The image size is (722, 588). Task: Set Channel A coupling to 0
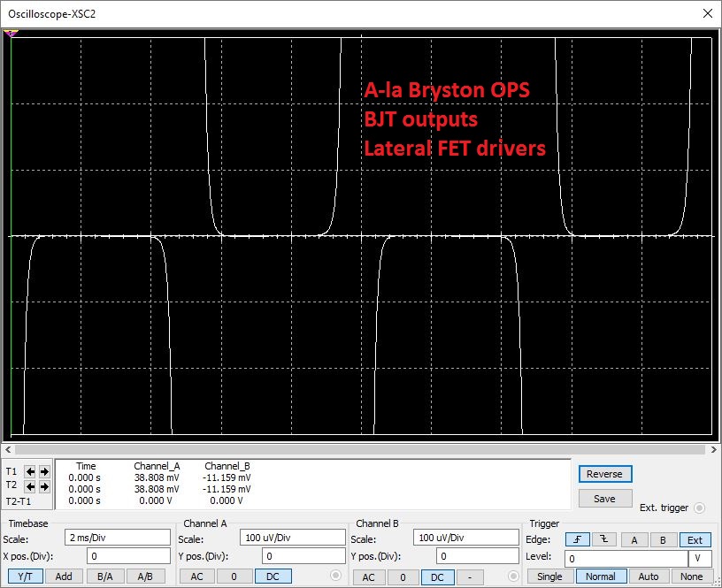(x=234, y=577)
